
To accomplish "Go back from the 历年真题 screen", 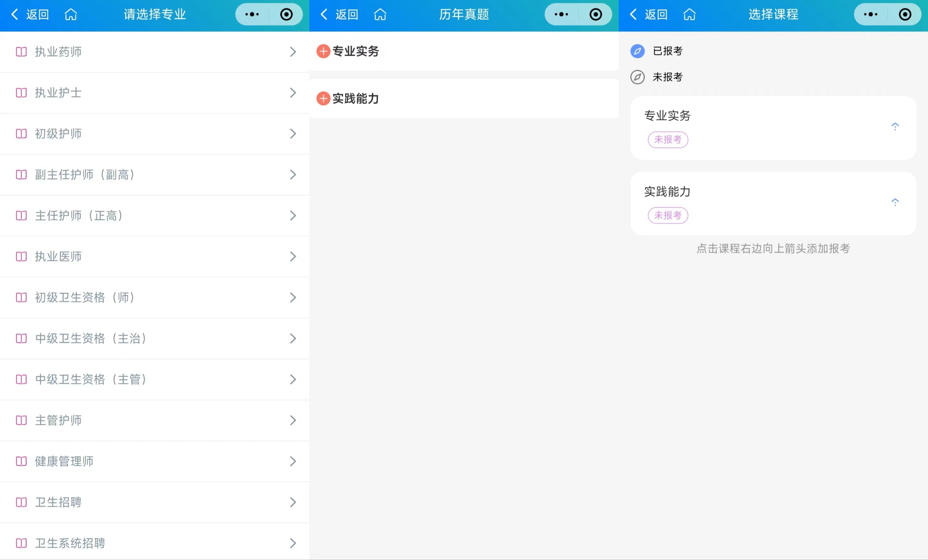I will (x=339, y=14).
